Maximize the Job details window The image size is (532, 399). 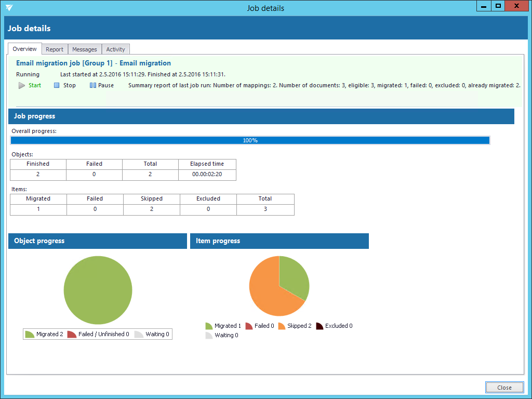pos(498,6)
